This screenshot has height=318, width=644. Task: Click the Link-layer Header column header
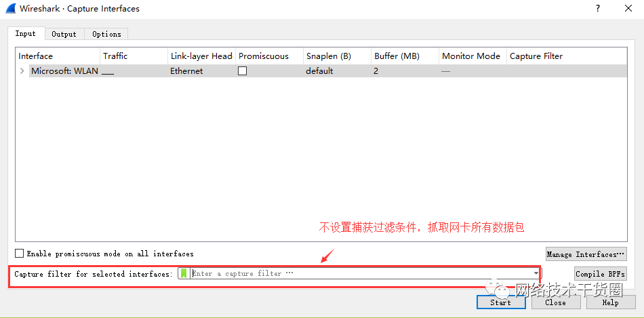(201, 56)
